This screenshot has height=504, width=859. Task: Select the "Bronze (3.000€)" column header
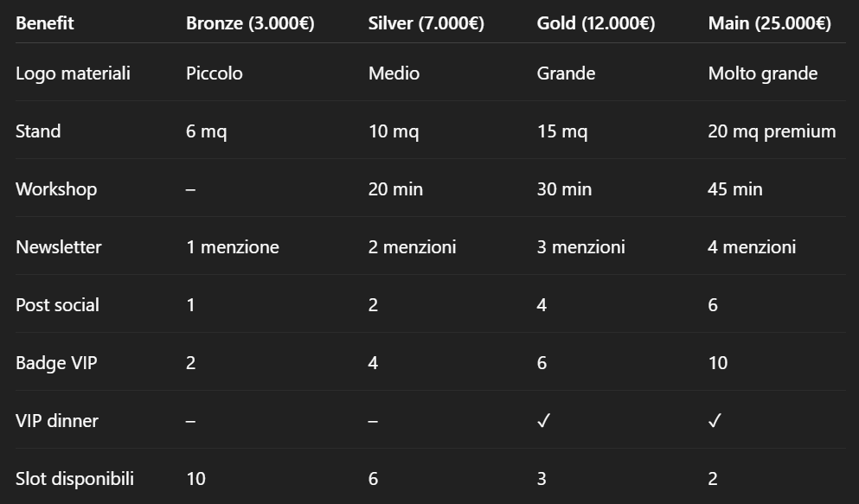tap(250, 23)
